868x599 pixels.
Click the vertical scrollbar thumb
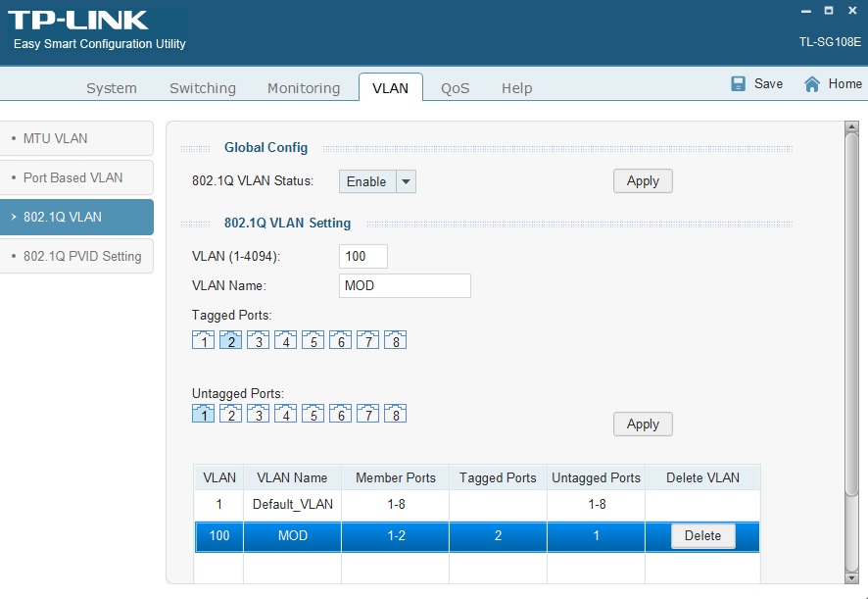coord(851,315)
